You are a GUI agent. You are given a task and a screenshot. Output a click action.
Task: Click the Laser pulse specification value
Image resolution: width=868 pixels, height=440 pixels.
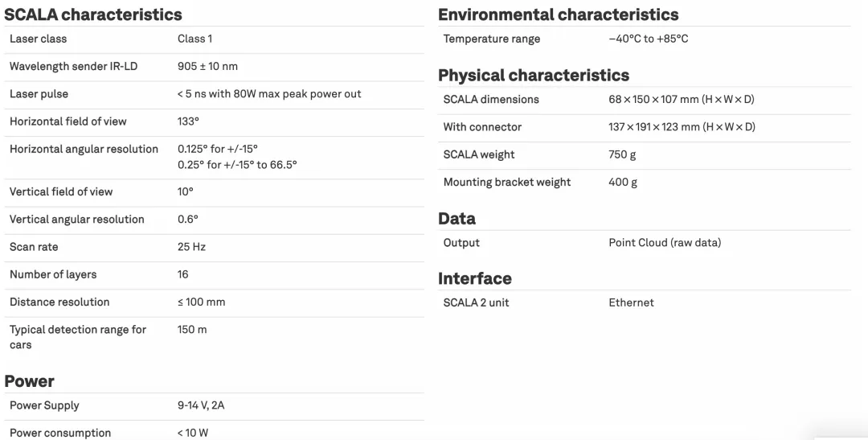tap(269, 94)
